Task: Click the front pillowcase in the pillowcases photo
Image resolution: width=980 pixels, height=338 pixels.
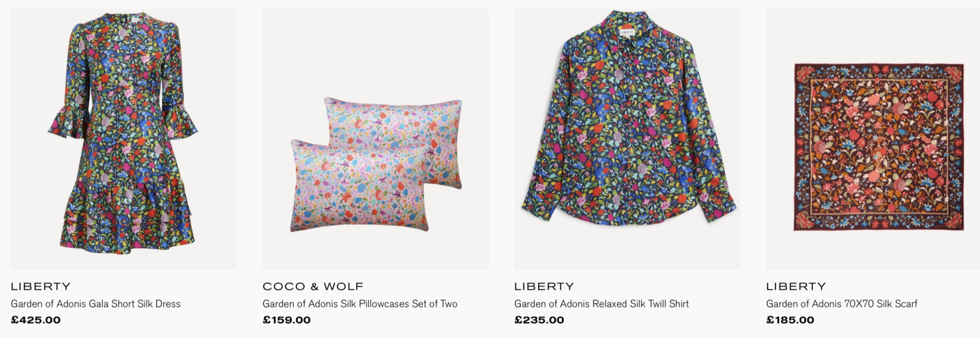Action: 359,189
